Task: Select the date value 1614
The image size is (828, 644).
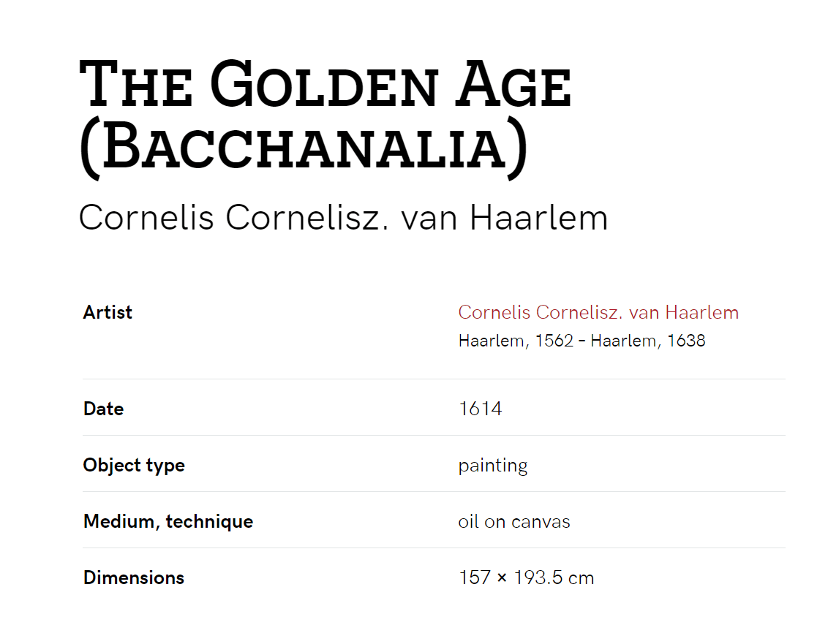Action: click(481, 409)
